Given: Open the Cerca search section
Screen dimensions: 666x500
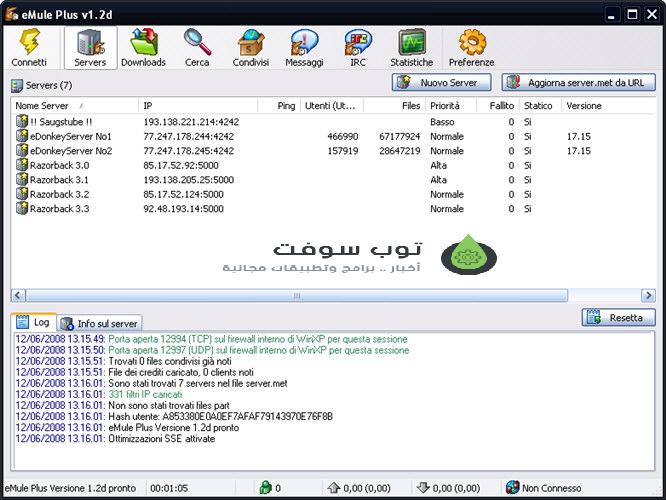Looking at the screenshot, I should pos(197,48).
